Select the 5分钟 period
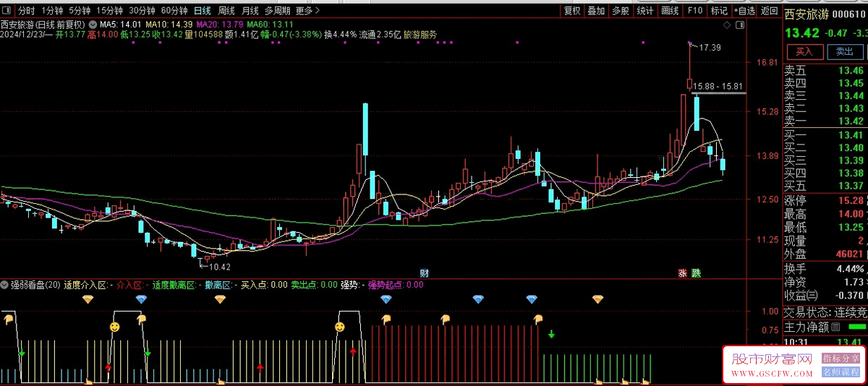The width and height of the screenshot is (868, 386). point(80,11)
